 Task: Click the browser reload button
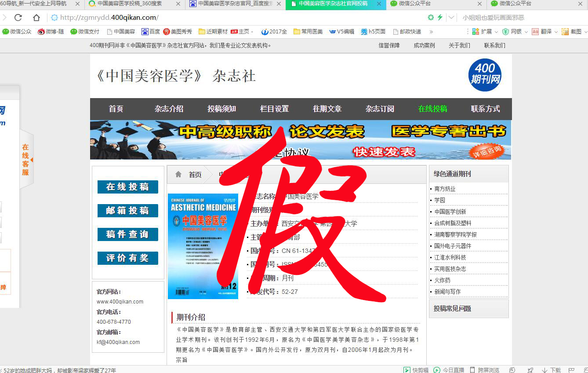pos(18,18)
